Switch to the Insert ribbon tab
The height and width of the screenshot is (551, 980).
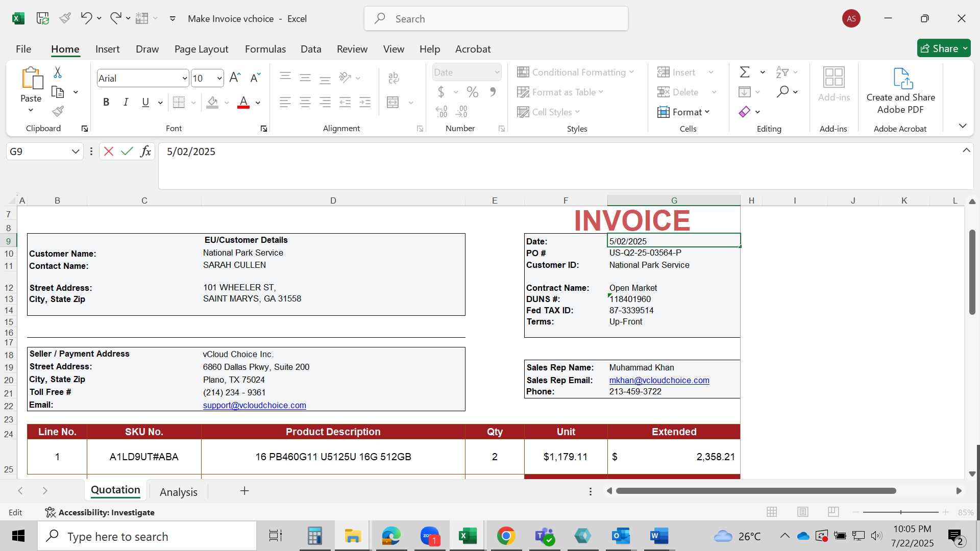coord(107,49)
